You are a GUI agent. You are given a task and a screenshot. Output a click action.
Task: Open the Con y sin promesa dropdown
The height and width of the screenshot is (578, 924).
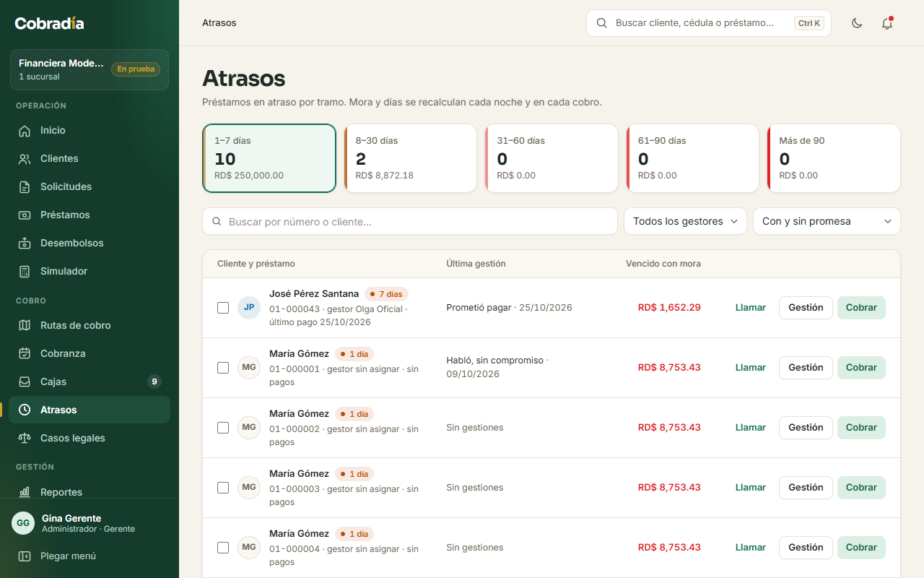(x=827, y=221)
